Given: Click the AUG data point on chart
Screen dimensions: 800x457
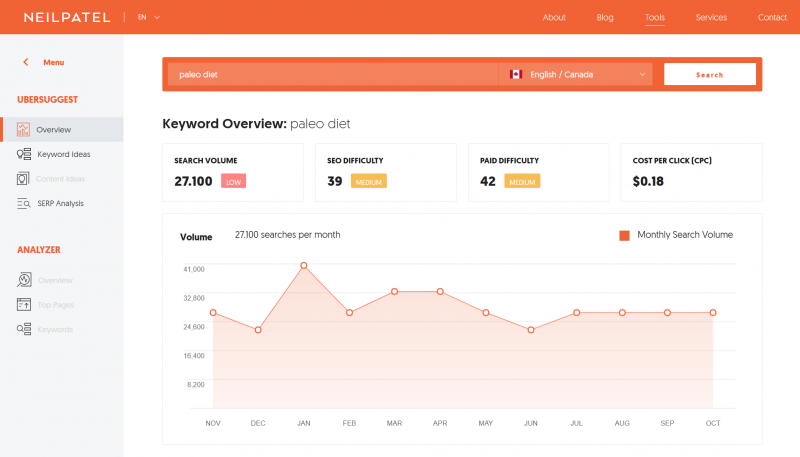Looking at the screenshot, I should click(x=622, y=312).
